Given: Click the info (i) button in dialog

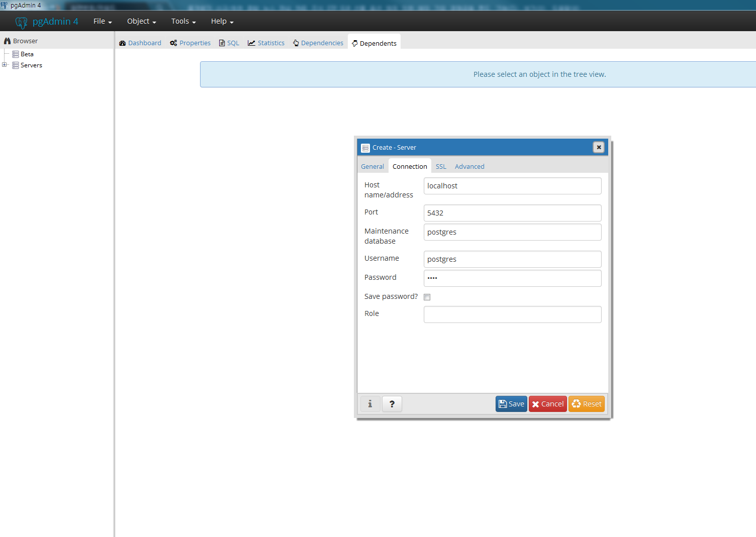Looking at the screenshot, I should click(370, 404).
